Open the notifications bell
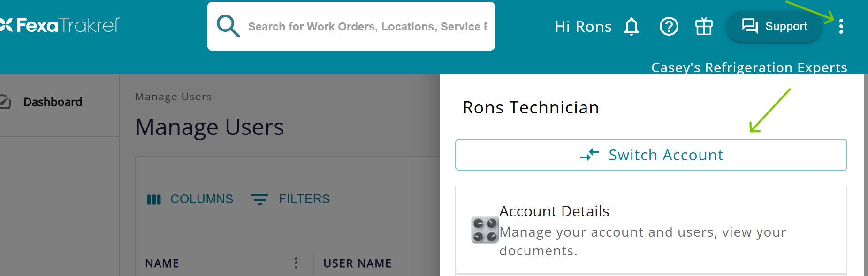868x276 pixels. pos(632,26)
